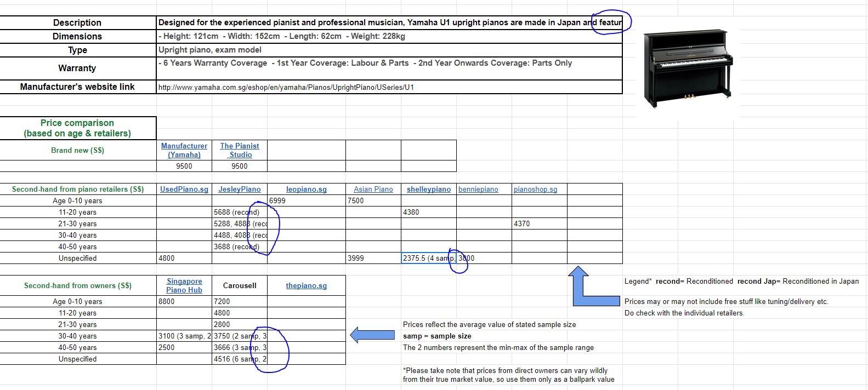Select 'Second-hand from owners (S$)' header

(78, 285)
